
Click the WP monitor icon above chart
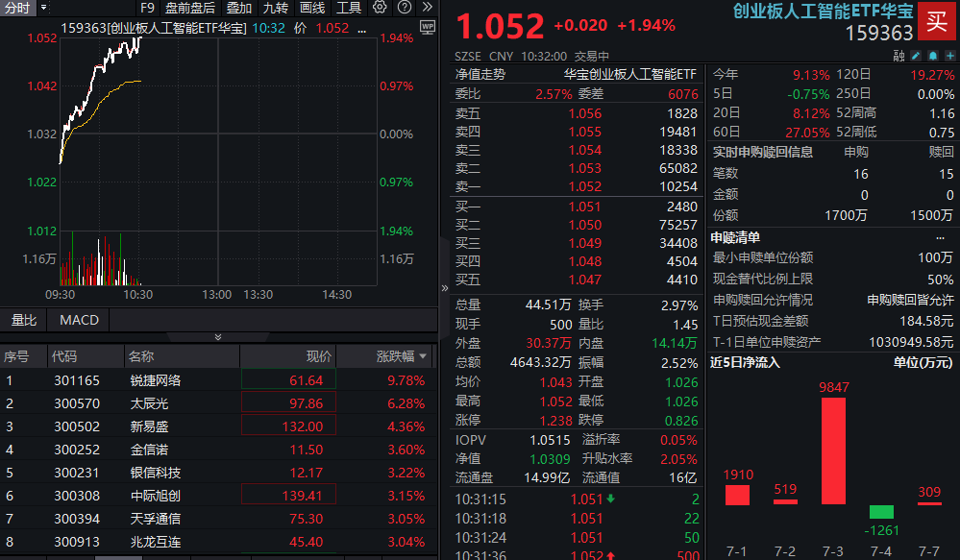[428, 28]
